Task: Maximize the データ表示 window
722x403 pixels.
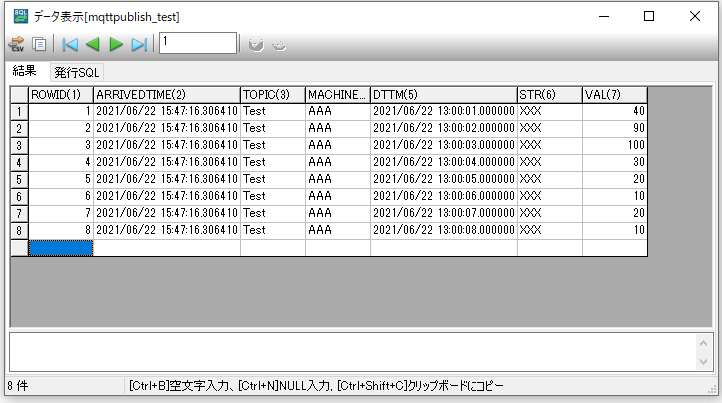Action: pyautogui.click(x=649, y=17)
